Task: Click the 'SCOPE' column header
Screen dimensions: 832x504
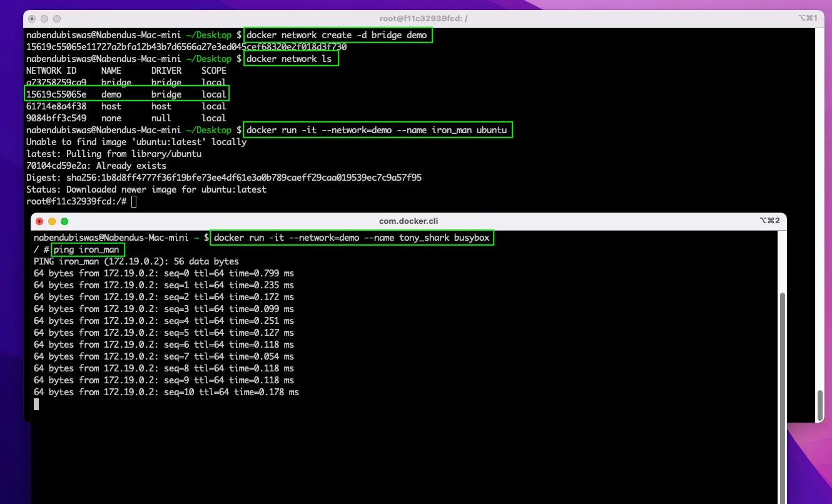Action: click(214, 71)
